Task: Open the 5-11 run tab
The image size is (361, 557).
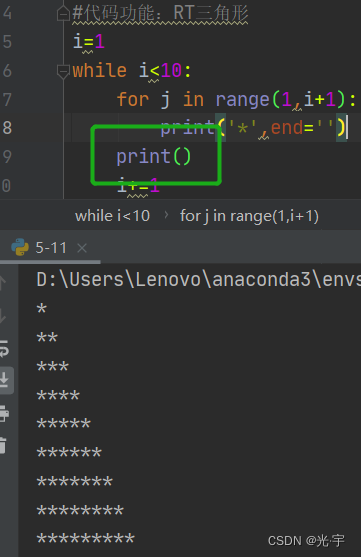Action: coord(51,248)
